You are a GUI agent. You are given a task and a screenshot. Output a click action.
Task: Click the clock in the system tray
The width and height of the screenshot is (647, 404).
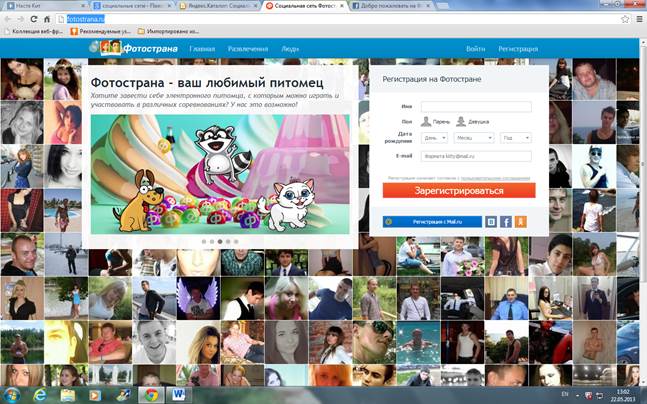coord(623,395)
